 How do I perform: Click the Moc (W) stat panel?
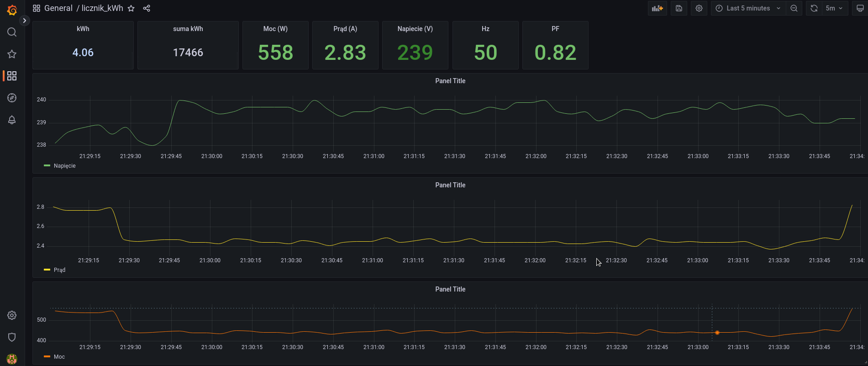[x=275, y=46]
